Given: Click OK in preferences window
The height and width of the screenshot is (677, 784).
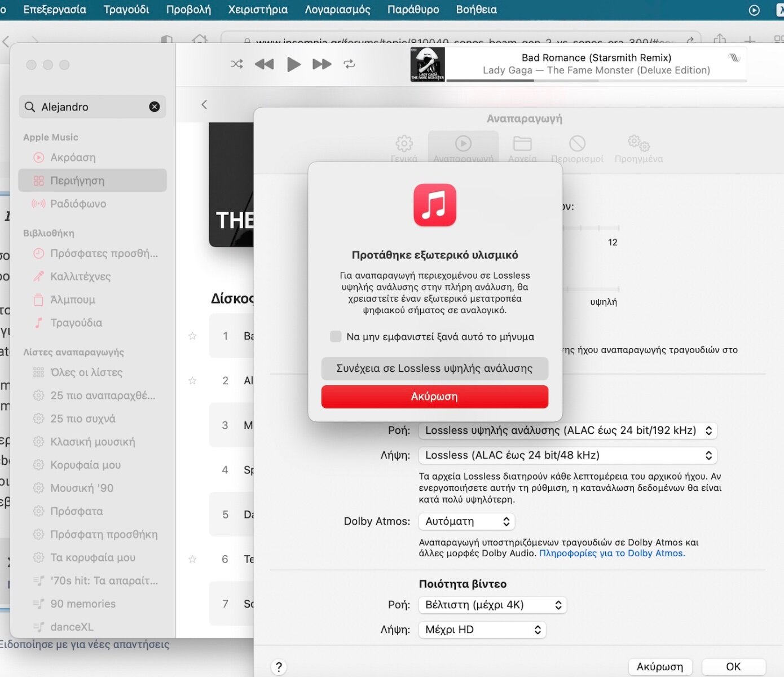Looking at the screenshot, I should pos(733,667).
